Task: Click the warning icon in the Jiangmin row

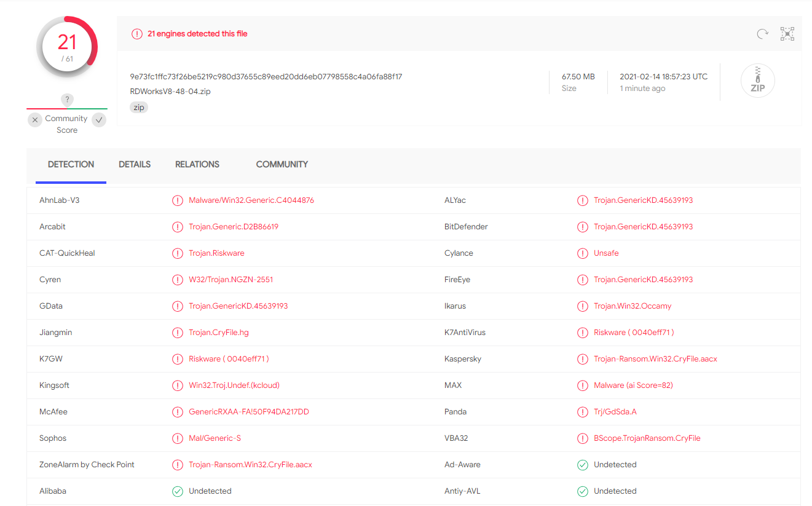Action: click(178, 333)
